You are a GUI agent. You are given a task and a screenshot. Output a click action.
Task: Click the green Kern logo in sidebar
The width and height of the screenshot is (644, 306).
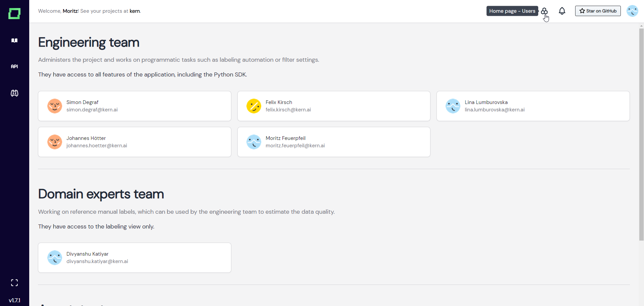pyautogui.click(x=14, y=14)
